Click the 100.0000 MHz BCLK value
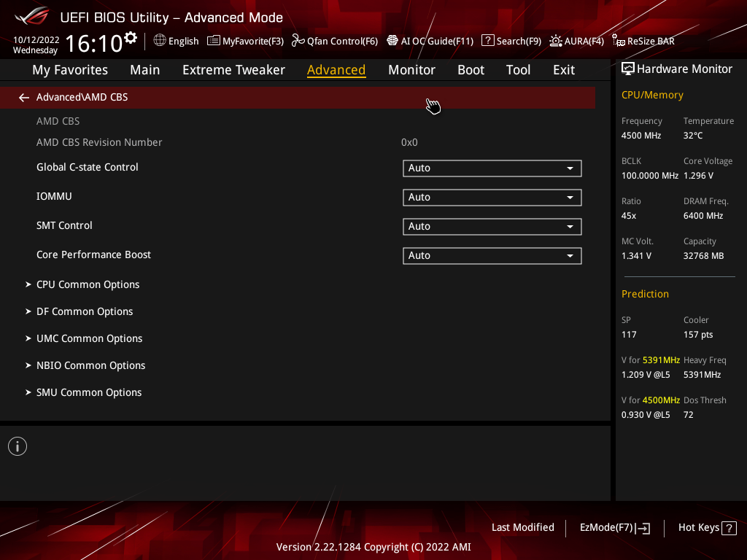This screenshot has height=560, width=747. tap(650, 176)
